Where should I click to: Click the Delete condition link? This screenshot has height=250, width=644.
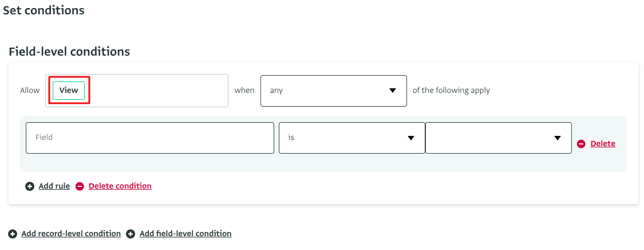120,186
